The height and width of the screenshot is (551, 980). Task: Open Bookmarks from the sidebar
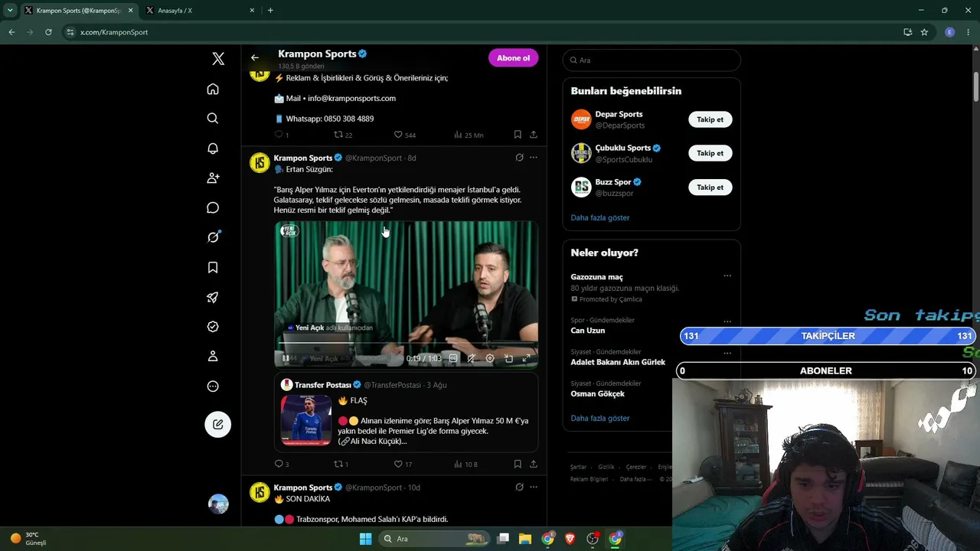[213, 267]
